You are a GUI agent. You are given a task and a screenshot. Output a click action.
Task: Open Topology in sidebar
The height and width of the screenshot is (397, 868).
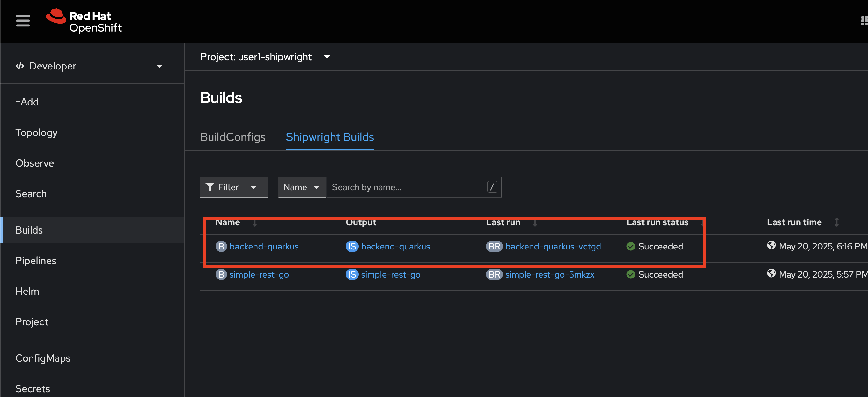click(36, 133)
